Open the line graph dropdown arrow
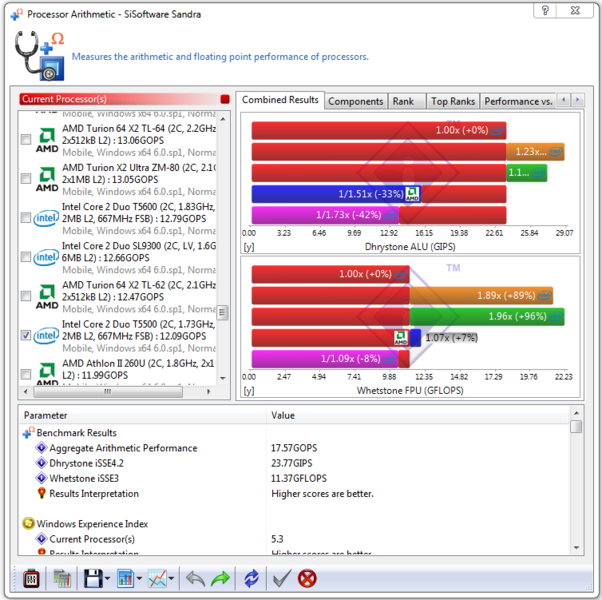The width and height of the screenshot is (602, 600). point(171,579)
